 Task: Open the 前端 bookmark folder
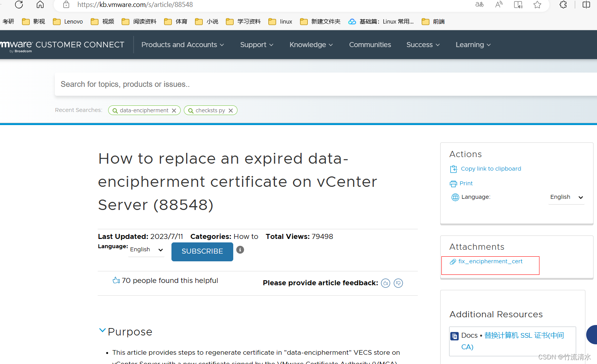click(433, 22)
